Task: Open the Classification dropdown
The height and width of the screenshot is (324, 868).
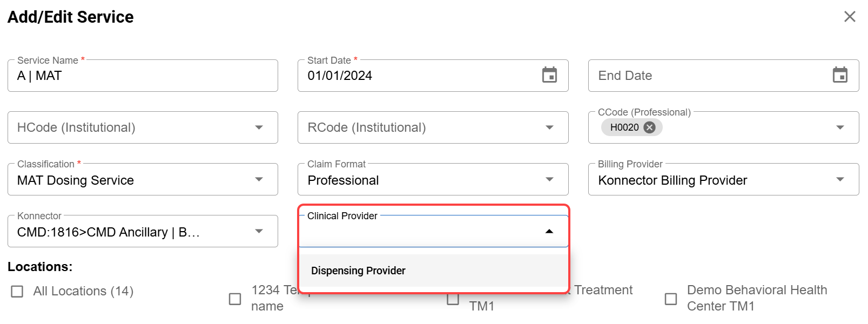Action: click(259, 179)
